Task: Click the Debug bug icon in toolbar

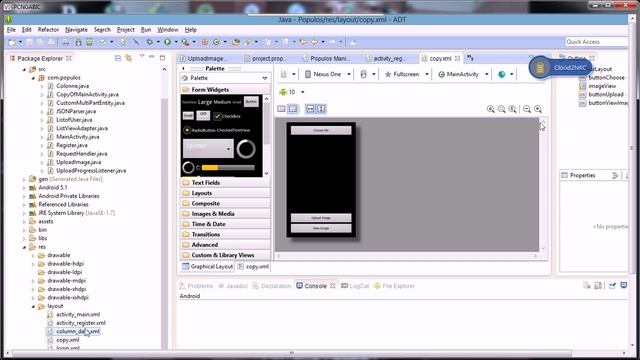Action: pyautogui.click(x=150, y=42)
